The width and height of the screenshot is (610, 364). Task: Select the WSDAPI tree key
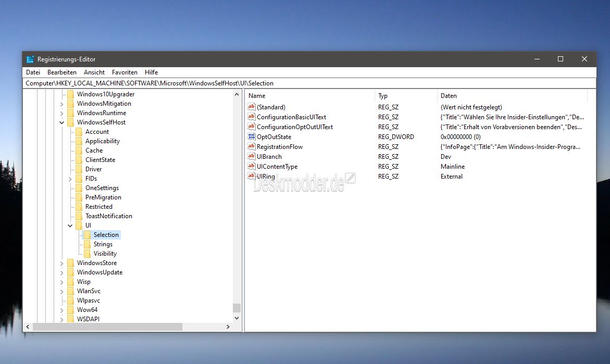(x=88, y=319)
